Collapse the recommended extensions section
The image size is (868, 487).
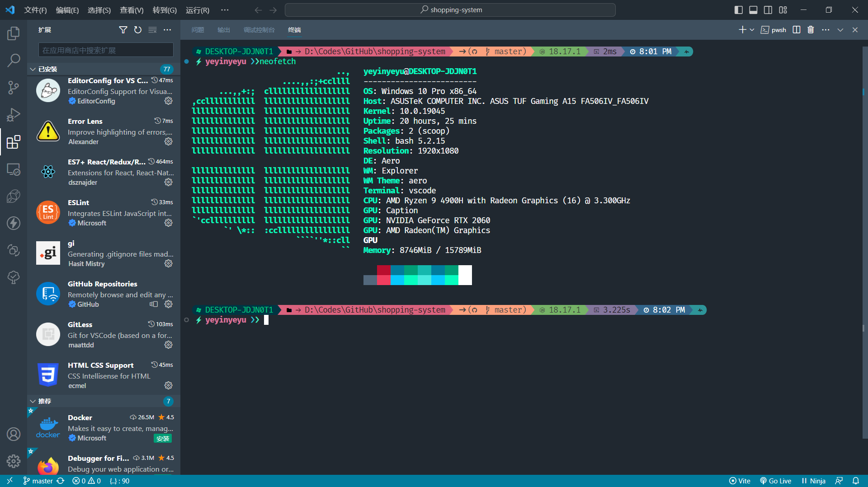pos(33,401)
